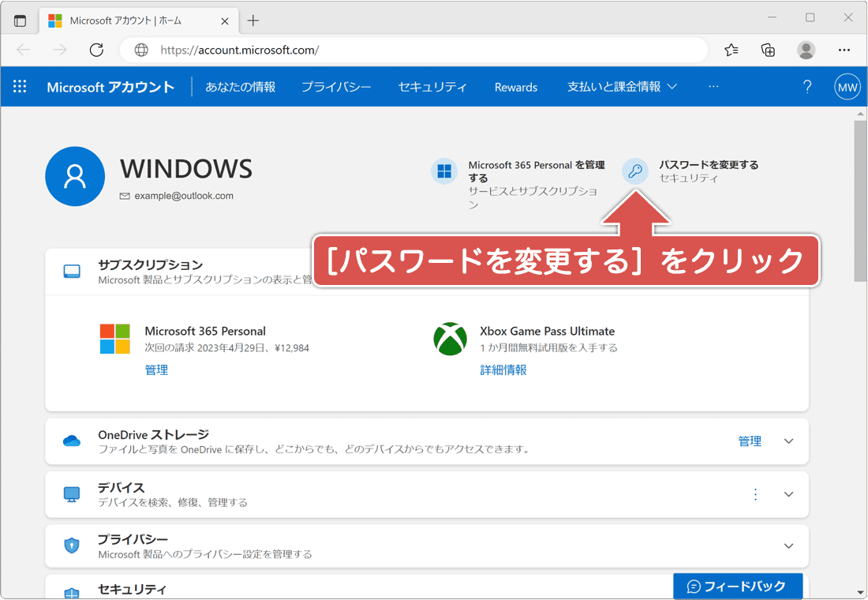The width and height of the screenshot is (868, 600).
Task: Open the Rewards menu item
Action: pyautogui.click(x=515, y=87)
